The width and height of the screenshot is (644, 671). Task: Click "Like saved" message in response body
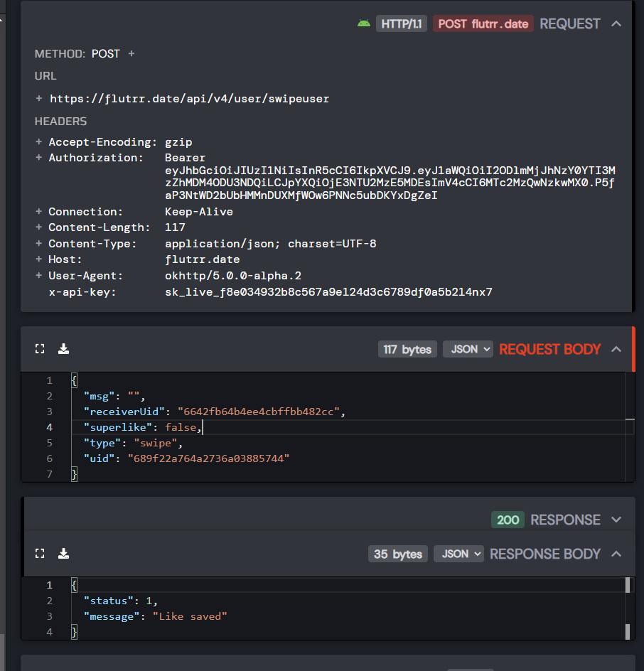[190, 616]
